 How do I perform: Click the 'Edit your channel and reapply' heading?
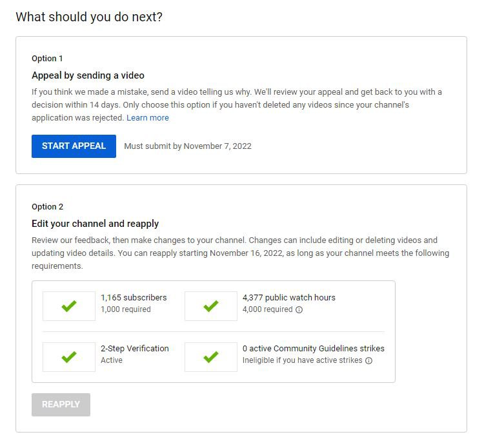(x=95, y=224)
